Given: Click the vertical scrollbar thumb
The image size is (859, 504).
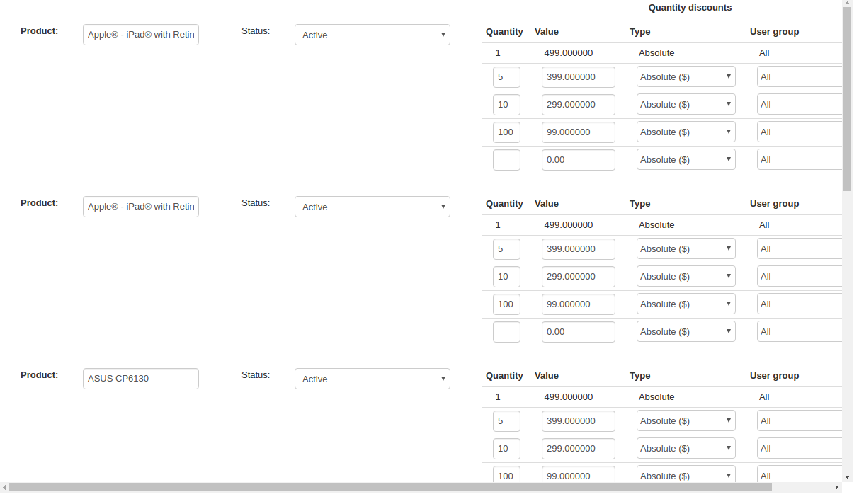Looking at the screenshot, I should coord(847,99).
